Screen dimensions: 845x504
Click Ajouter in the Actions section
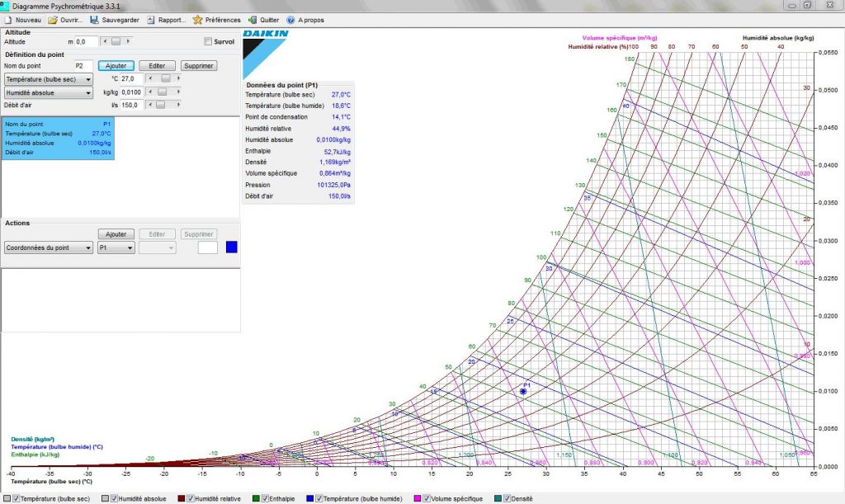(x=116, y=234)
